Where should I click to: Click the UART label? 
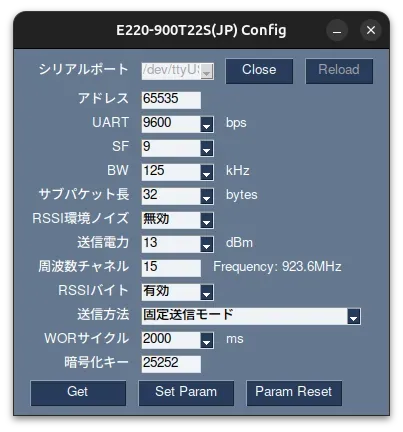(111, 122)
